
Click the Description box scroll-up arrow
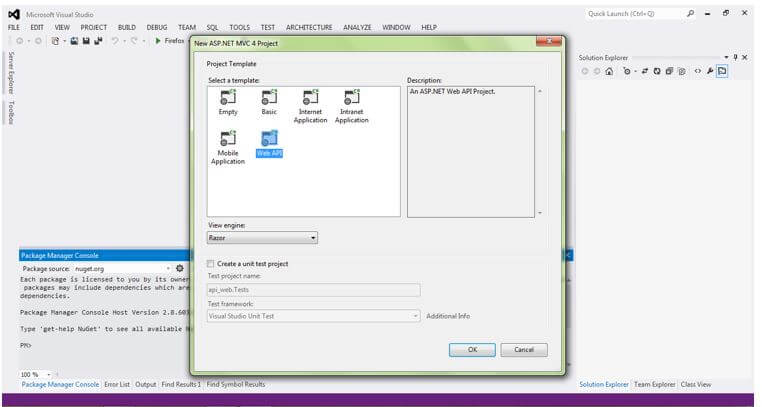tap(540, 91)
